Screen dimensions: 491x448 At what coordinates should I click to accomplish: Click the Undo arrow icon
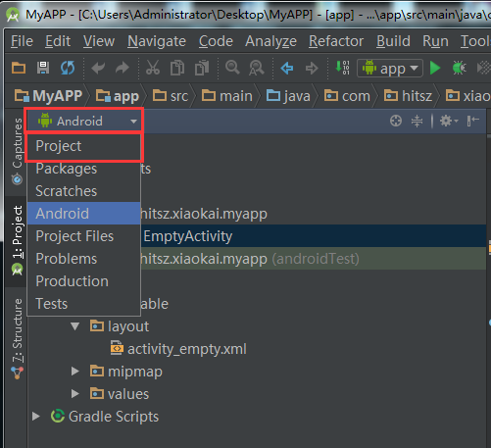pyautogui.click(x=98, y=68)
